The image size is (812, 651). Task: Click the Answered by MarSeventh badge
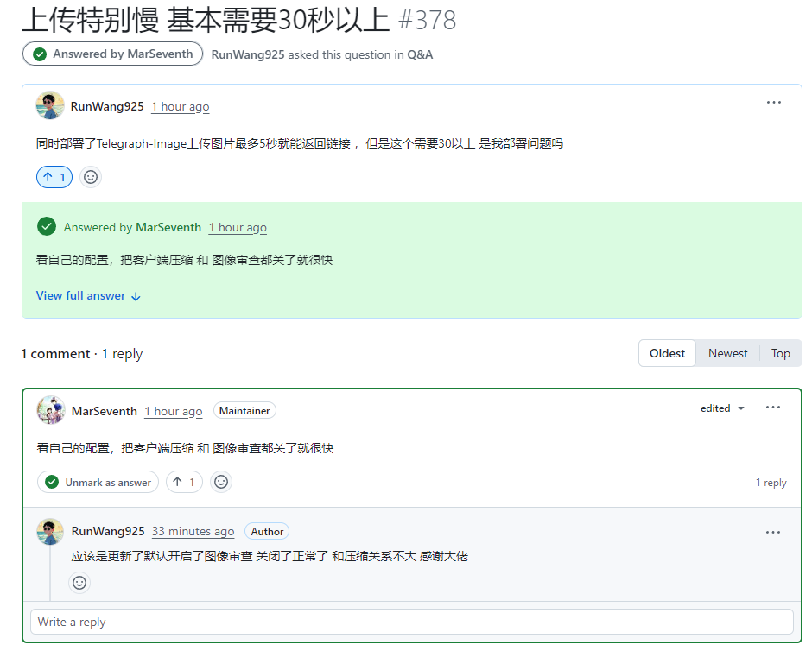[x=112, y=54]
